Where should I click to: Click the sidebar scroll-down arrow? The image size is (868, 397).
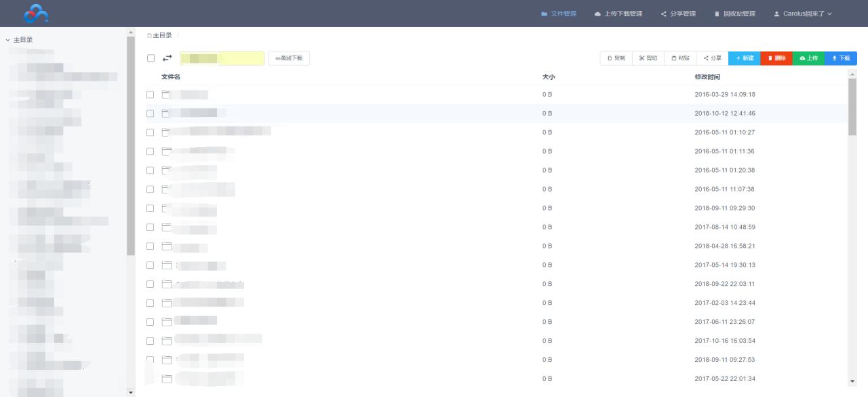pos(131,392)
